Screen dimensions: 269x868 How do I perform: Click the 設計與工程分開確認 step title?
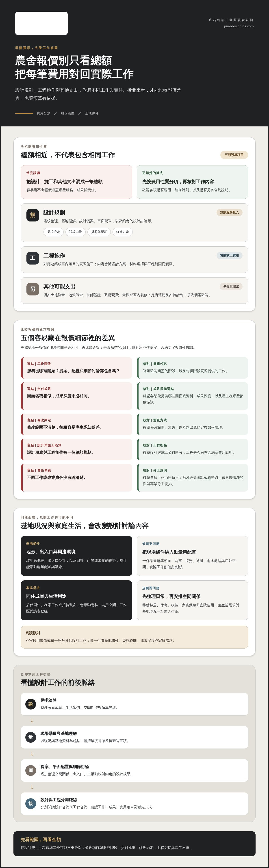point(59,800)
